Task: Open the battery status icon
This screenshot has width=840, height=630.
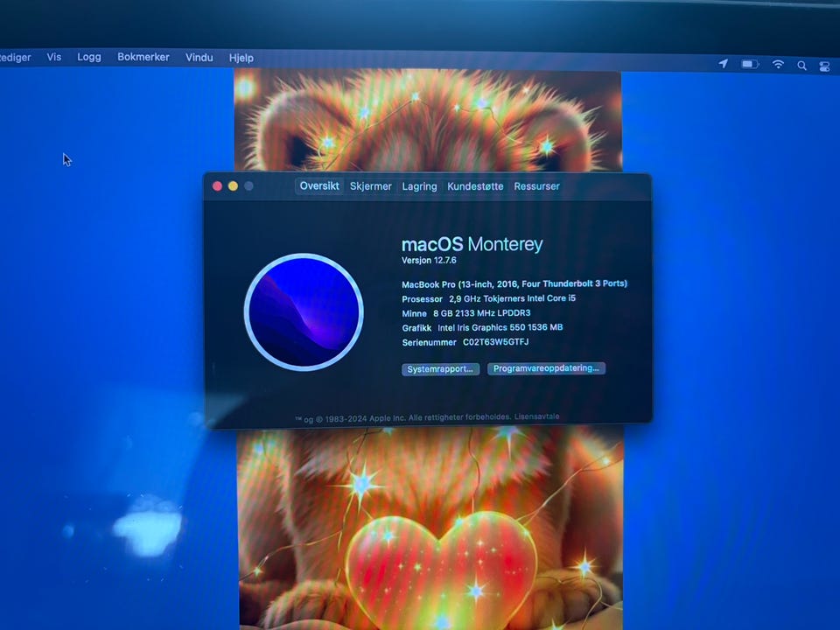Action: point(750,64)
